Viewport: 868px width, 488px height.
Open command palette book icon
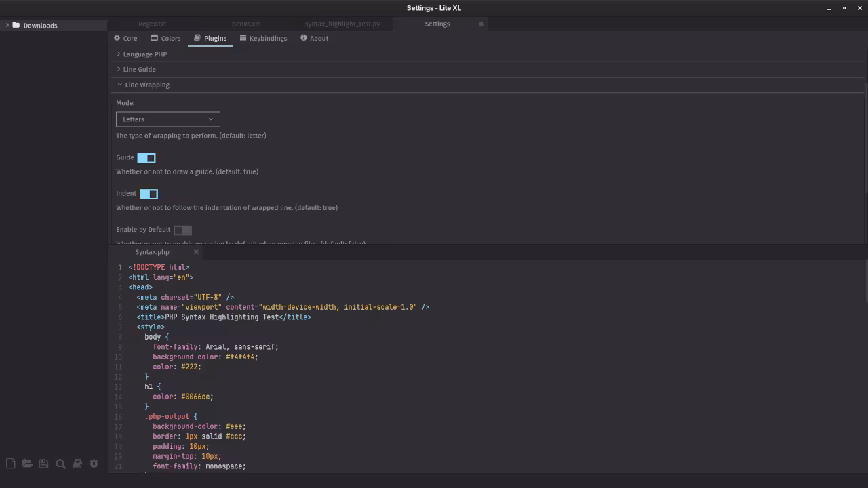coord(77,464)
